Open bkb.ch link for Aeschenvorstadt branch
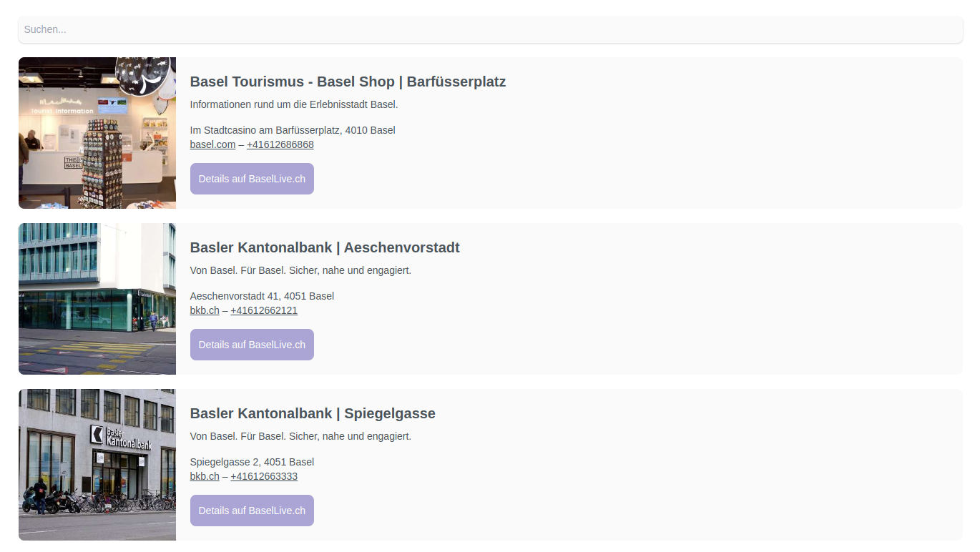Viewport: 980px width, 552px height. point(205,310)
